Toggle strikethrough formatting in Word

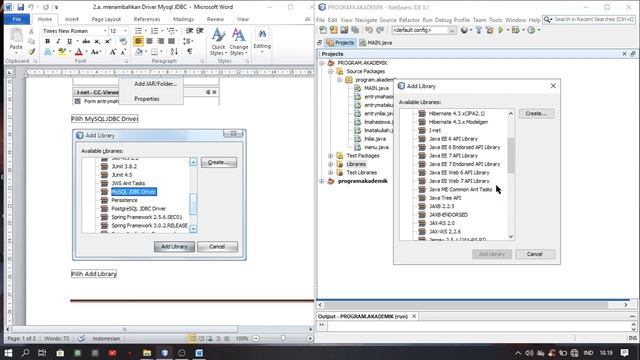pyautogui.click(x=86, y=41)
